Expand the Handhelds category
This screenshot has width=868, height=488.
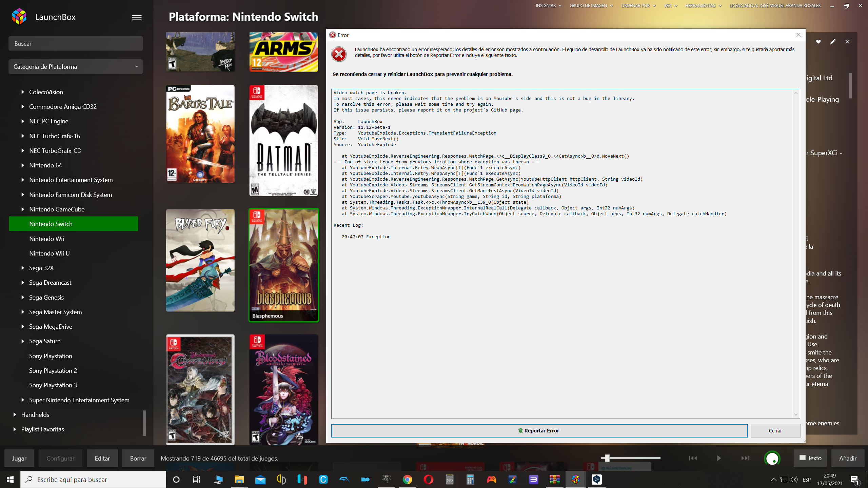pos(15,414)
